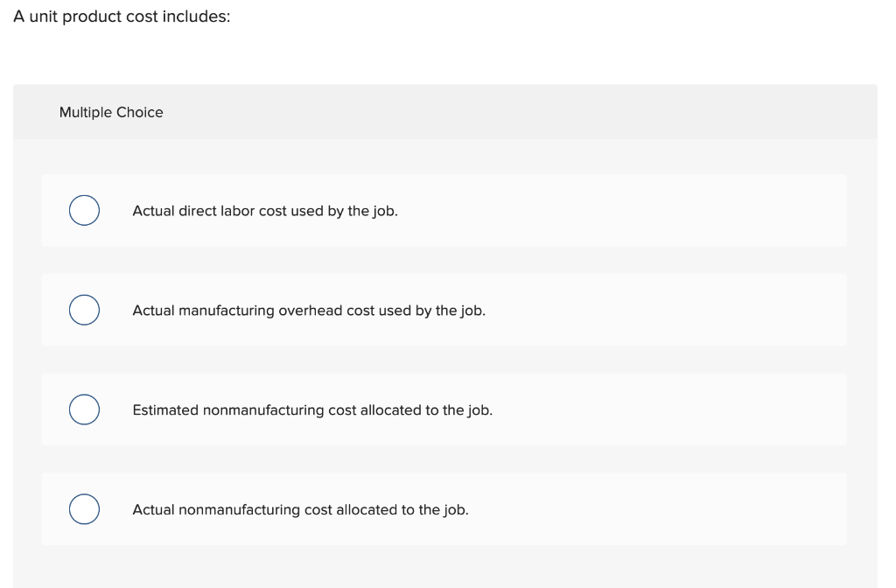Viewport: 896px width, 588px height.
Task: Click the question text "A unit product cost includes:"
Action: 121,16
